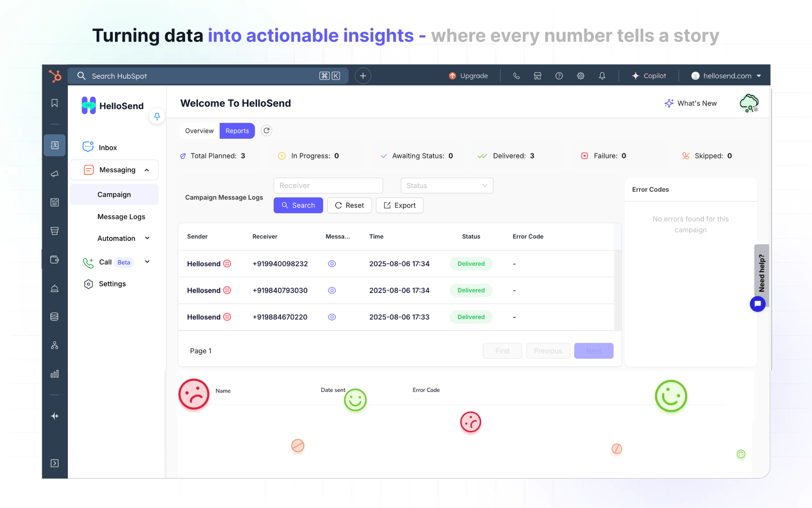Image resolution: width=812 pixels, height=508 pixels.
Task: Click the Delivered badge for +919840793030
Action: [471, 291]
